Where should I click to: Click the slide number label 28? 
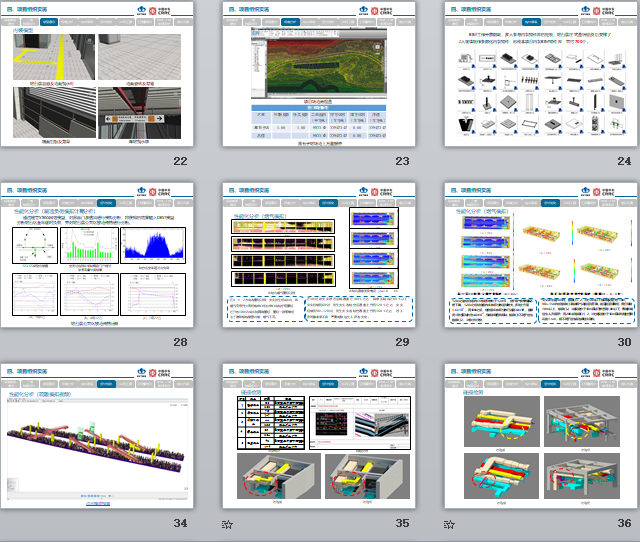[180, 342]
